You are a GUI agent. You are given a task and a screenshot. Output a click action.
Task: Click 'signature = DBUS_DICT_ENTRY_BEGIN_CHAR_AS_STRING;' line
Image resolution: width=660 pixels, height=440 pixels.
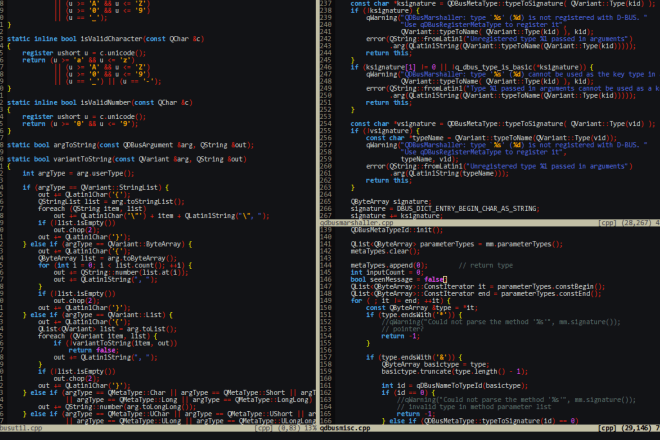point(445,208)
